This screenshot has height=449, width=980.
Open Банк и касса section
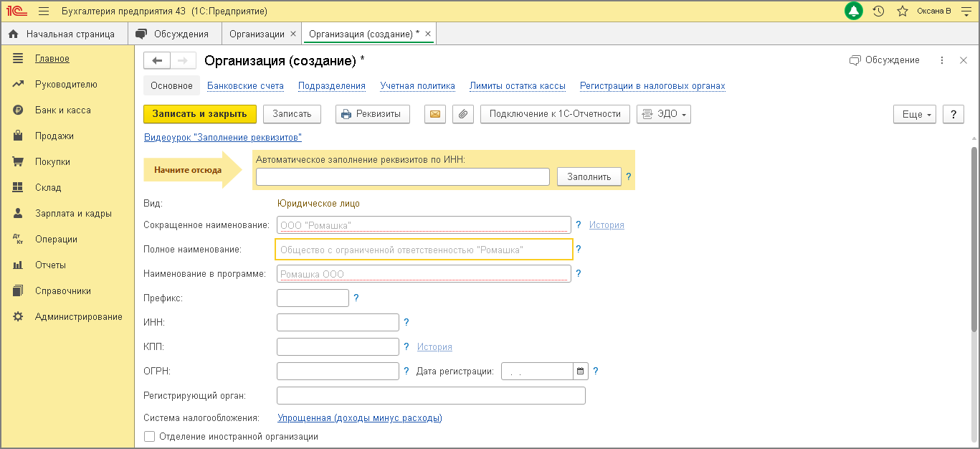pyautogui.click(x=63, y=110)
